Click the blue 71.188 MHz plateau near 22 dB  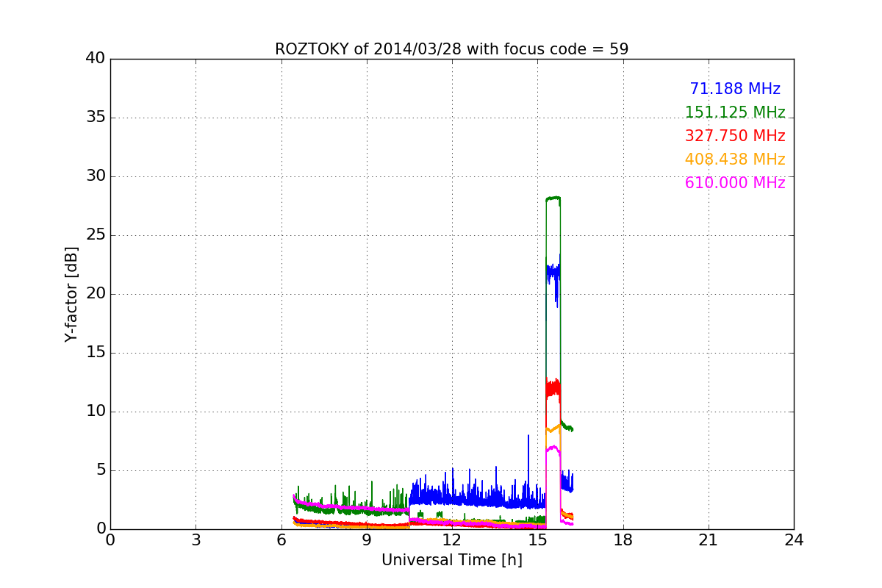[553, 273]
